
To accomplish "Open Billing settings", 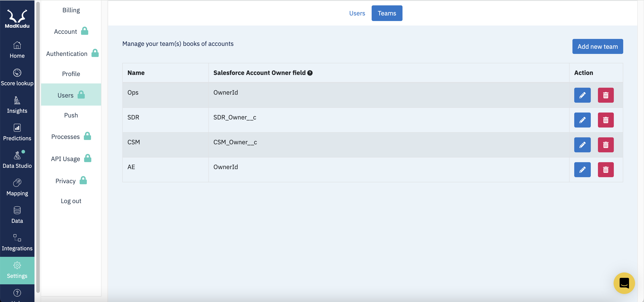I will point(71,10).
